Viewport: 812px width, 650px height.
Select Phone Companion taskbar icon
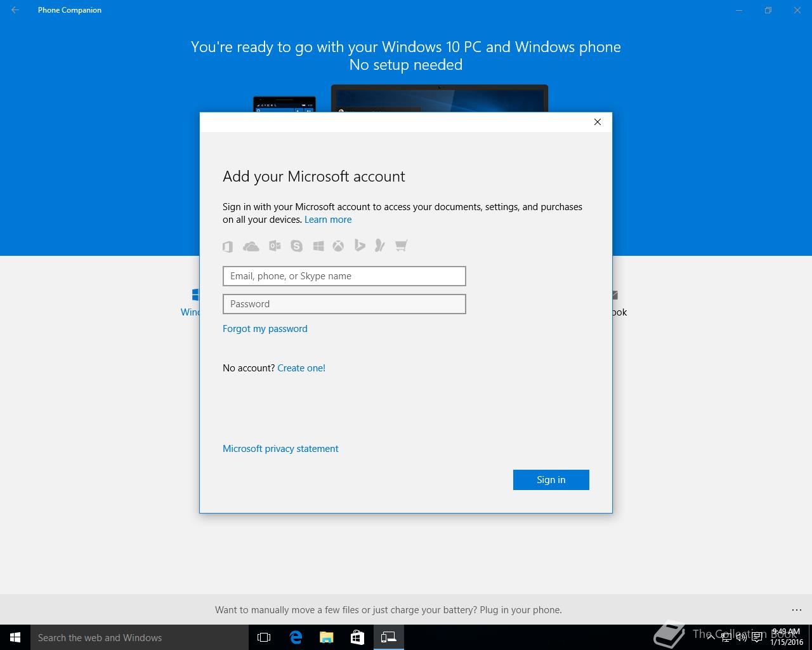click(388, 637)
